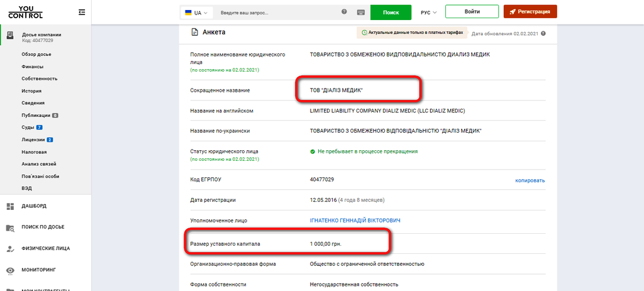Image resolution: width=644 pixels, height=291 pixels.
Task: Click the dashboard grid icon
Action: pyautogui.click(x=11, y=206)
